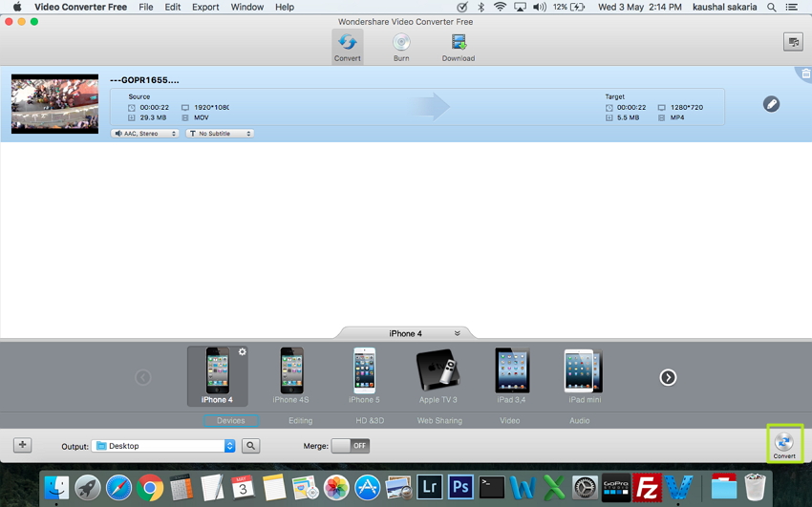Open FileZilla from the Dock

click(x=648, y=487)
